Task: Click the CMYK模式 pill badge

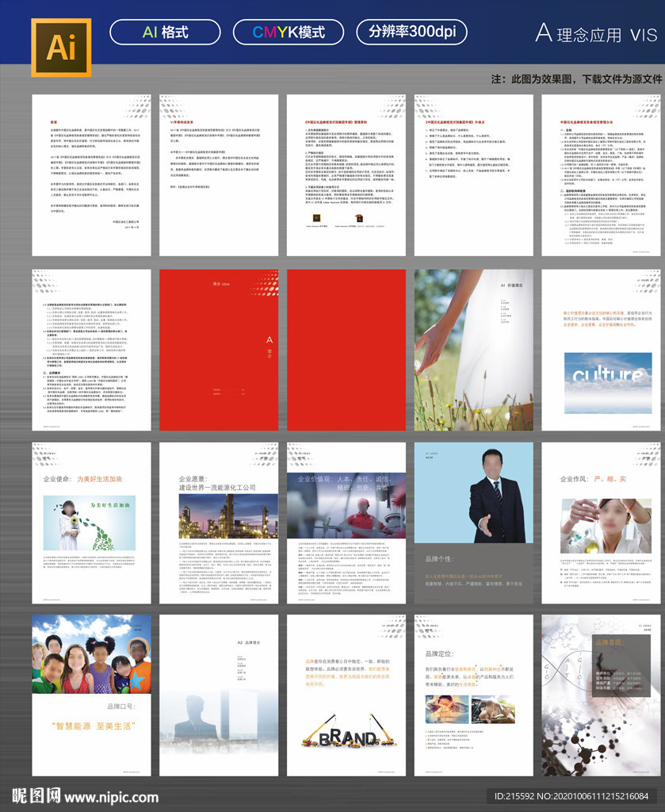Action: (289, 32)
